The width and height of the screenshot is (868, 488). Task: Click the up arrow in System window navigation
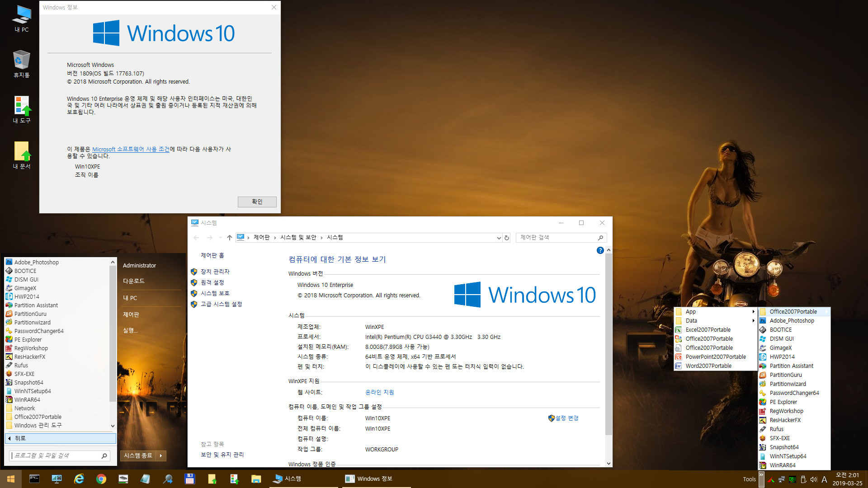point(230,238)
